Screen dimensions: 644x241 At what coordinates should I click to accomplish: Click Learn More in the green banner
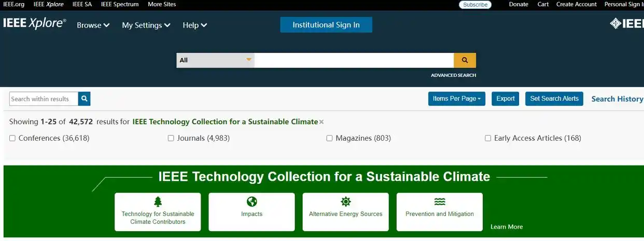[x=507, y=227]
